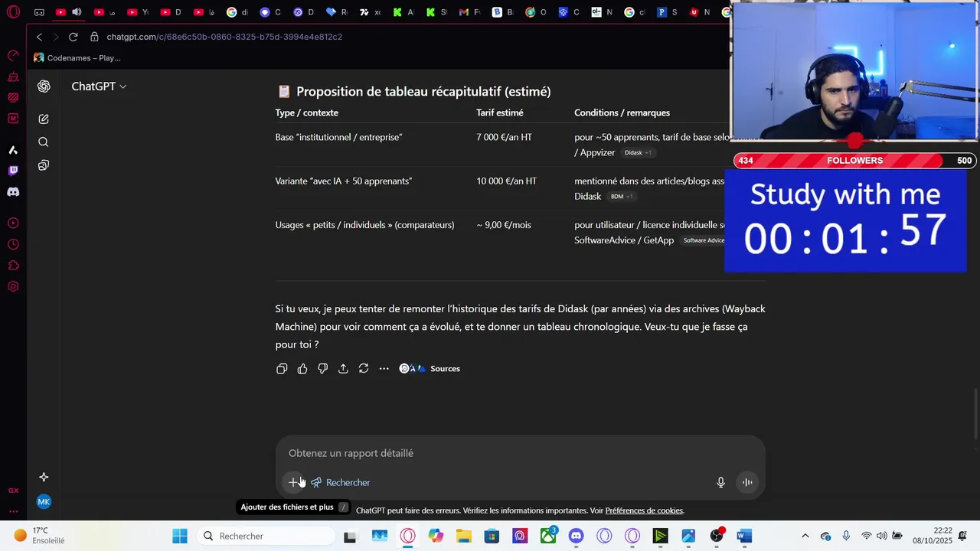Open Aria AI icon in Opera sidebar

tap(13, 150)
